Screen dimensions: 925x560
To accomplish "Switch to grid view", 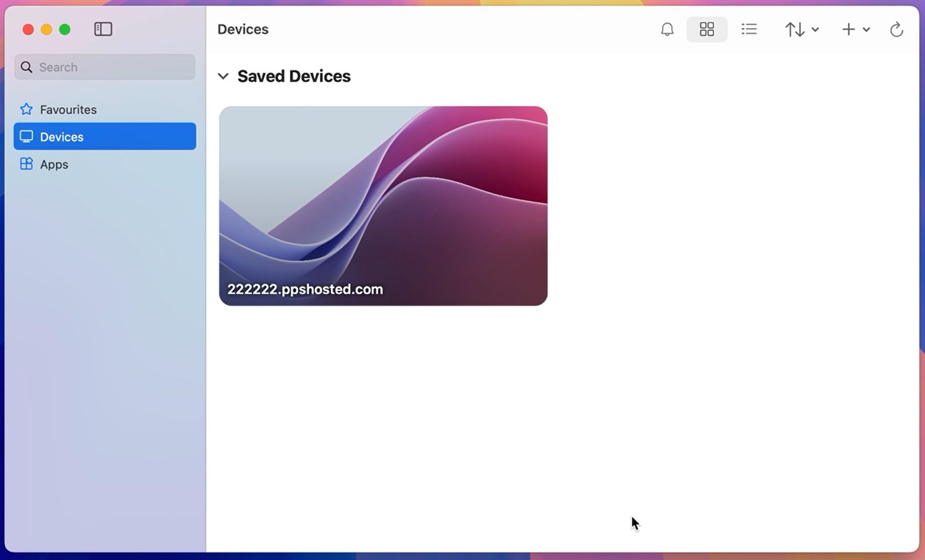I will (x=706, y=29).
